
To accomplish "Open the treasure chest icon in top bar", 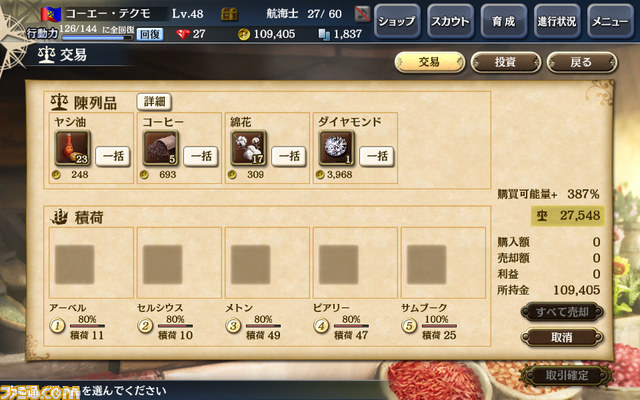I will click(229, 14).
